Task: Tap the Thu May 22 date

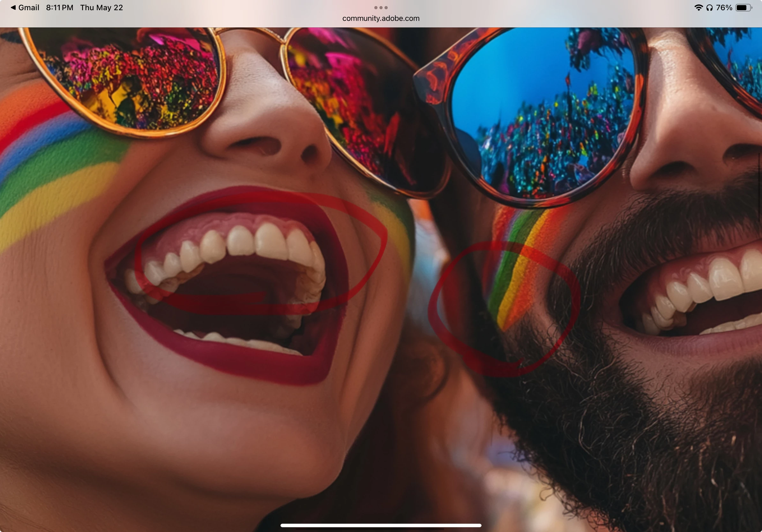Action: click(101, 7)
